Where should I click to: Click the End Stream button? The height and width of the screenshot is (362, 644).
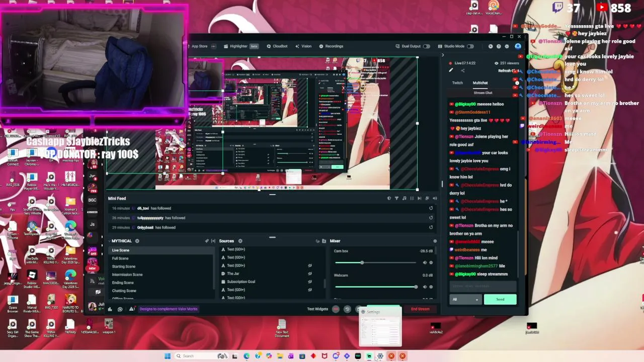[x=420, y=309]
